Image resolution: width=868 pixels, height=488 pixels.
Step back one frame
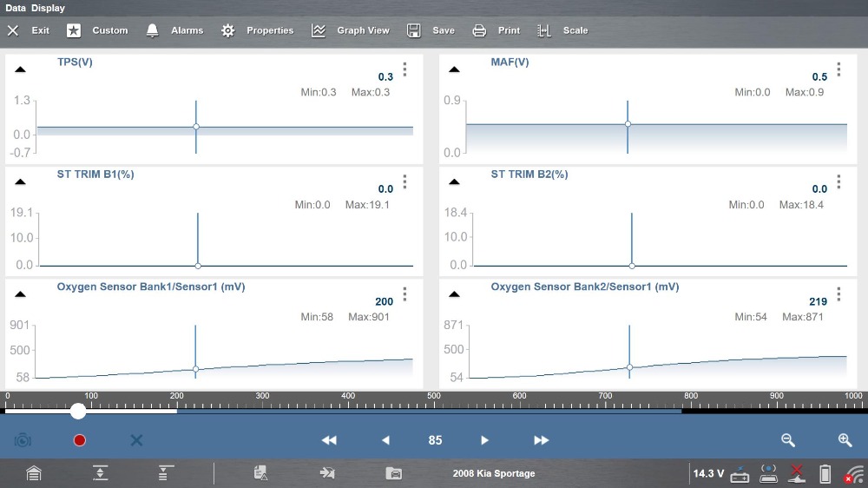tap(385, 440)
